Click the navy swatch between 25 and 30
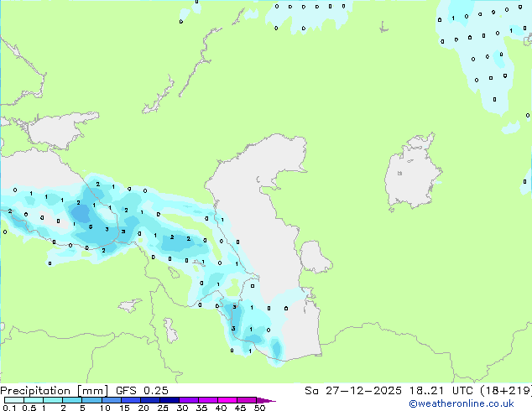The image size is (532, 411). [x=169, y=400]
